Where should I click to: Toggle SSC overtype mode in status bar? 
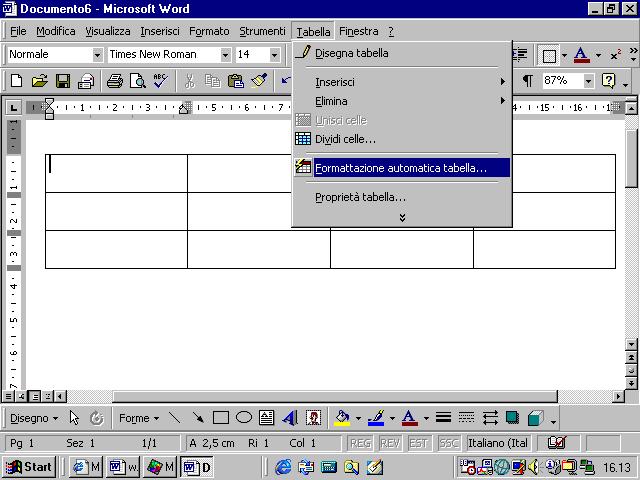[x=448, y=443]
